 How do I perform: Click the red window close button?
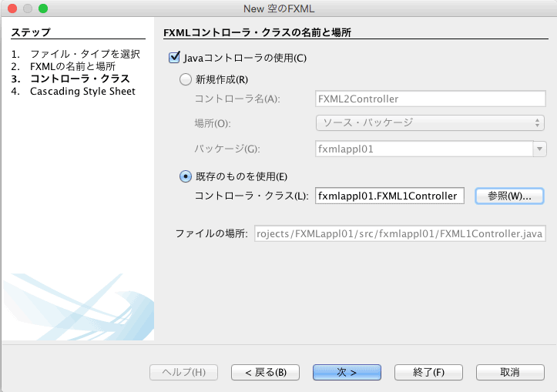tap(12, 8)
